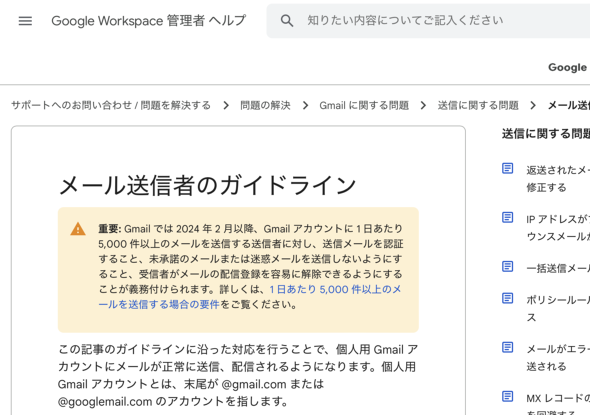Open Google Workspace 管理者 ヘルプ home title
590x415 pixels.
(149, 21)
